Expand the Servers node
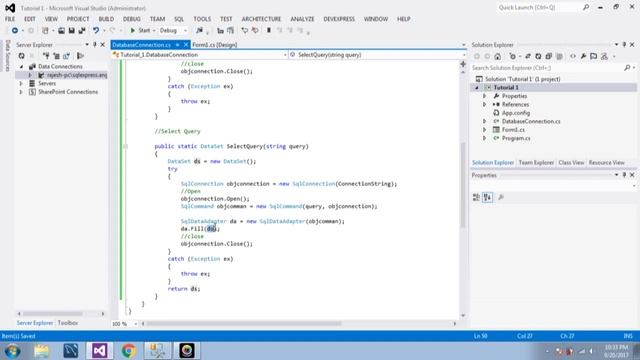The height and width of the screenshot is (360, 640). pos(21,84)
